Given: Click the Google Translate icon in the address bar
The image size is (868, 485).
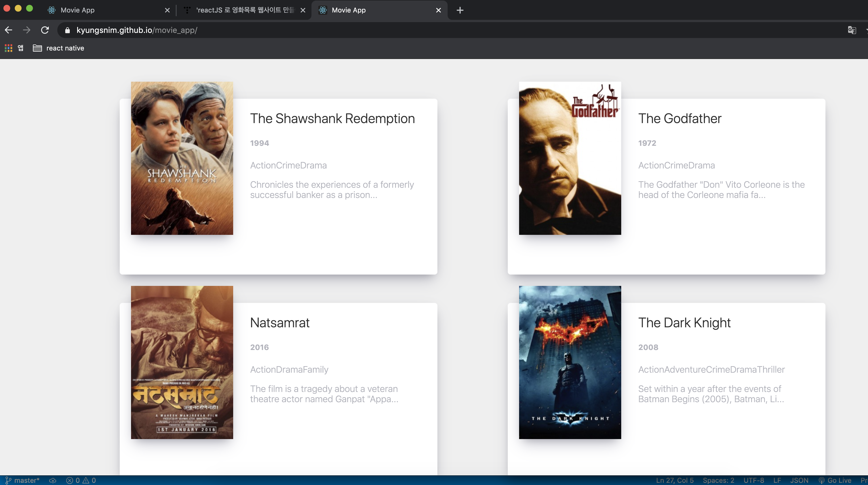Looking at the screenshot, I should coord(852,30).
